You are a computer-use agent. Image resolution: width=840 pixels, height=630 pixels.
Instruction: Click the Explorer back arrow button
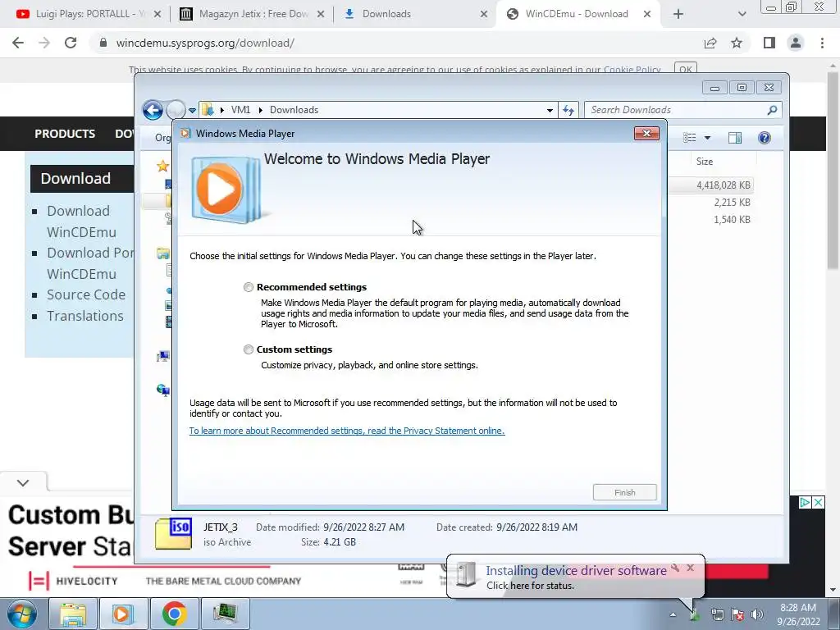point(153,111)
